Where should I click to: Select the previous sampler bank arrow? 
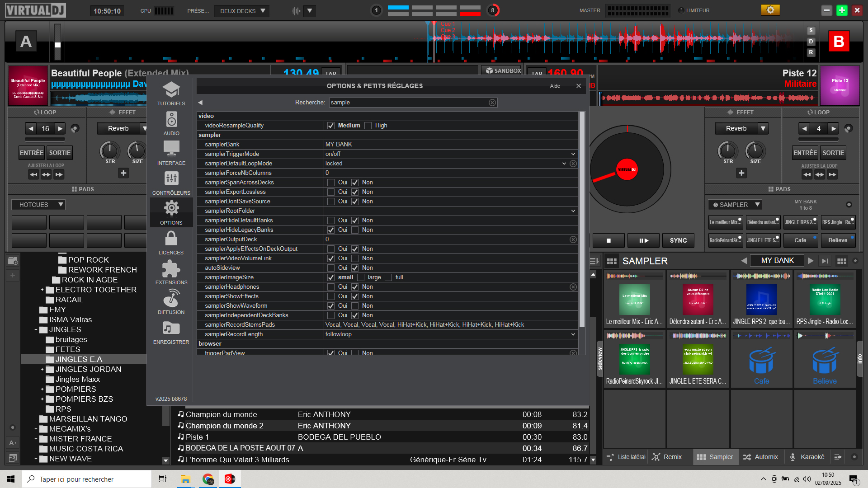(744, 261)
